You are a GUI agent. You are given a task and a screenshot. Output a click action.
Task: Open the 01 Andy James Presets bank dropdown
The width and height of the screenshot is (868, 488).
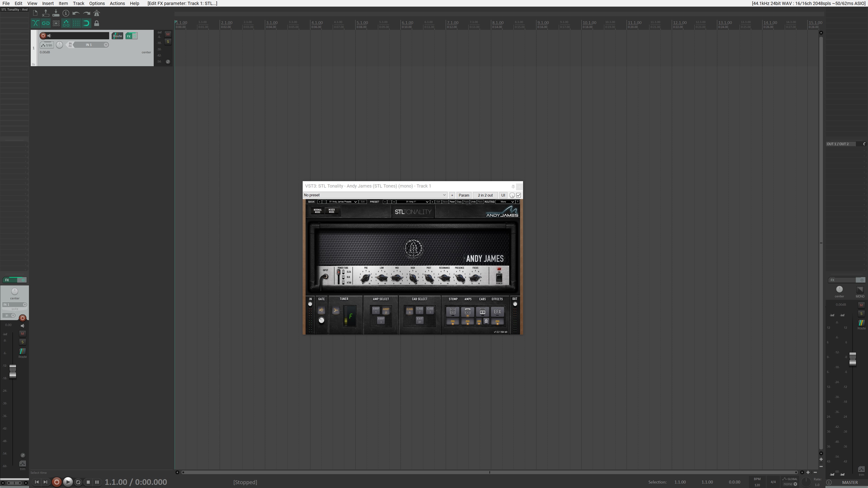tap(342, 202)
